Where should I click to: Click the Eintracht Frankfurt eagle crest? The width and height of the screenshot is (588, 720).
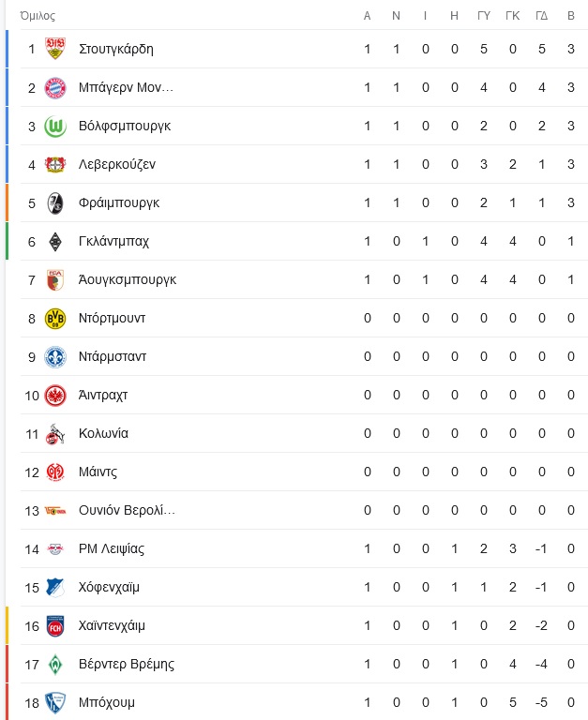(55, 396)
